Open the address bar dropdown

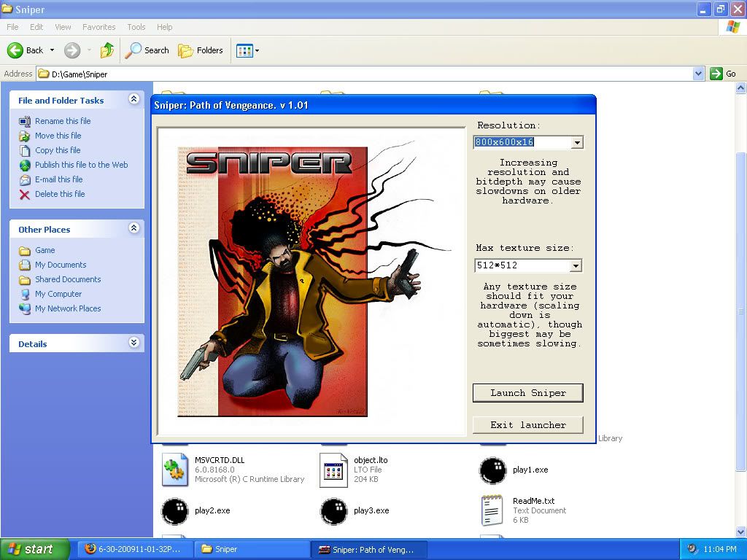(x=698, y=74)
